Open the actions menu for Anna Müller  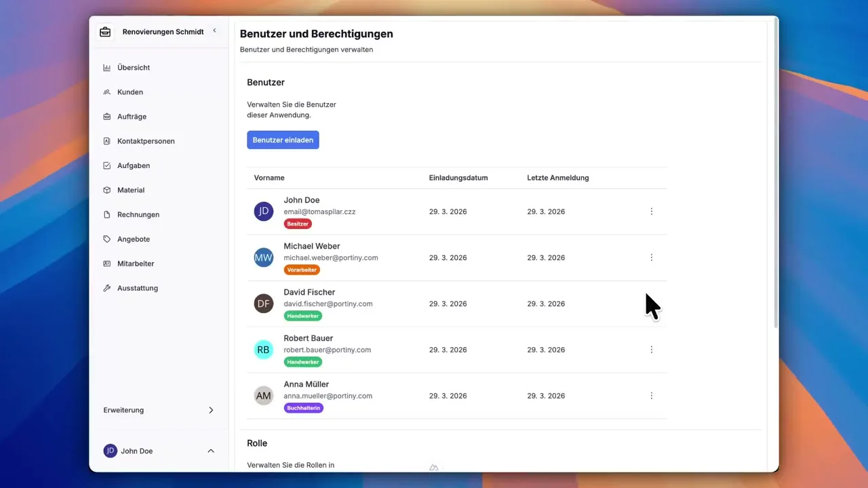651,395
